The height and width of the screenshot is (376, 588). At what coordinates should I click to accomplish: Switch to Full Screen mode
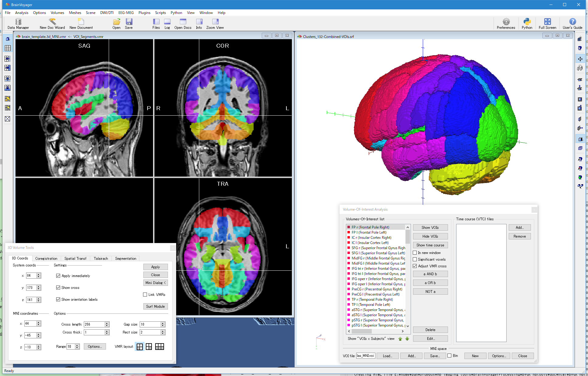[547, 23]
